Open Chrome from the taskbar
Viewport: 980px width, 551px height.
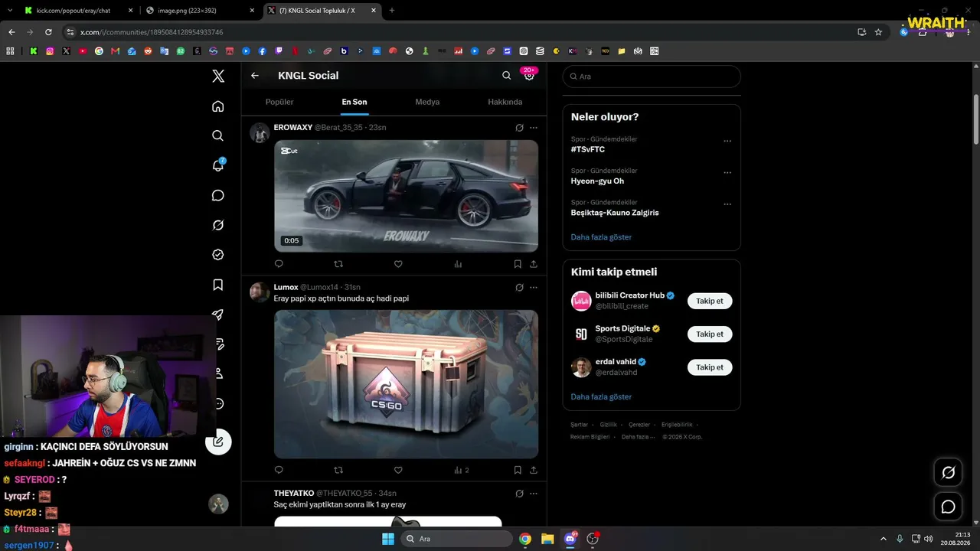[525, 539]
